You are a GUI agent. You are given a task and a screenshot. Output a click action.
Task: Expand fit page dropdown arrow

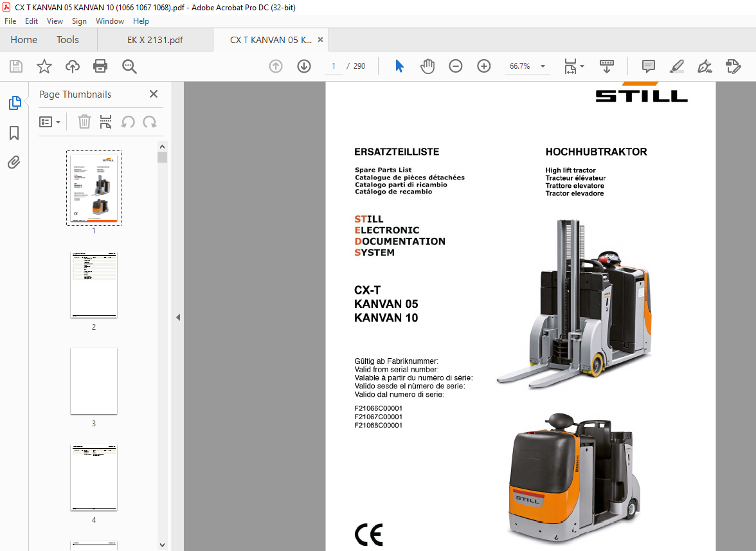point(582,66)
